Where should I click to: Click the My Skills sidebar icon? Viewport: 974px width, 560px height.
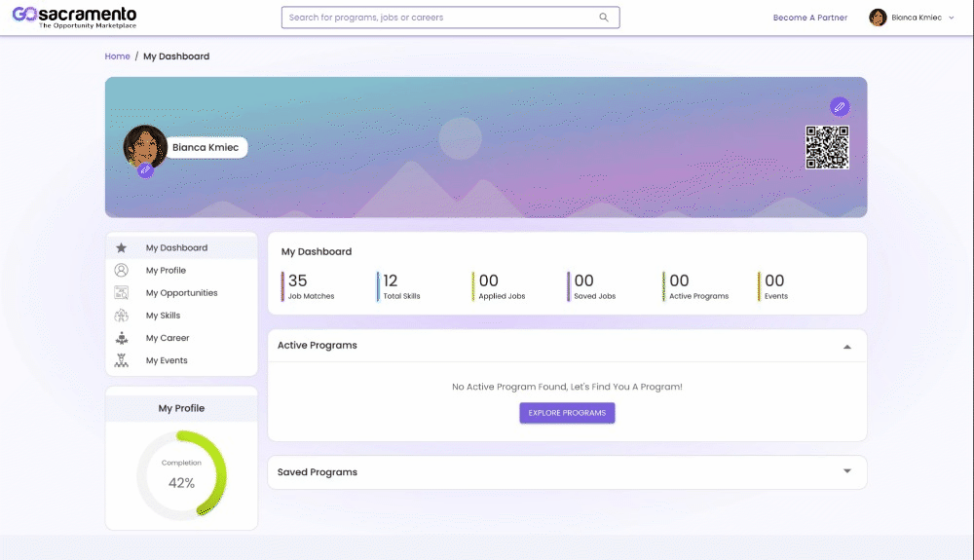tap(121, 316)
